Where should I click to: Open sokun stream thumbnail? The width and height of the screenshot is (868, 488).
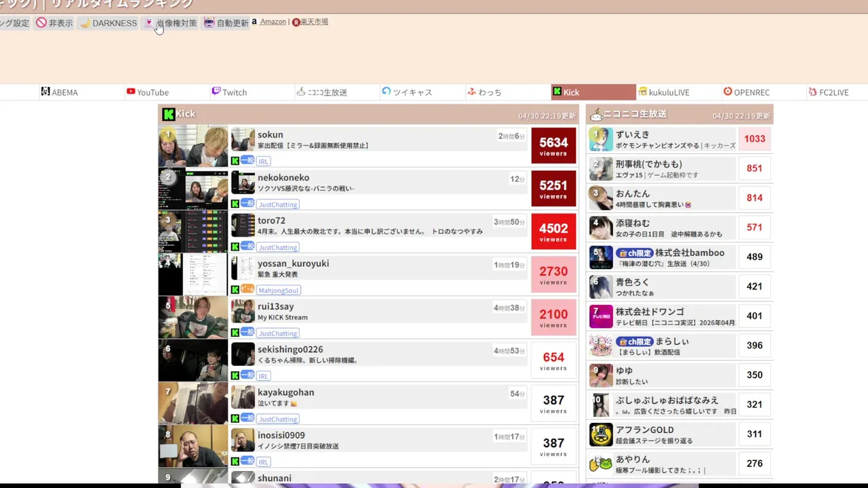tap(193, 146)
